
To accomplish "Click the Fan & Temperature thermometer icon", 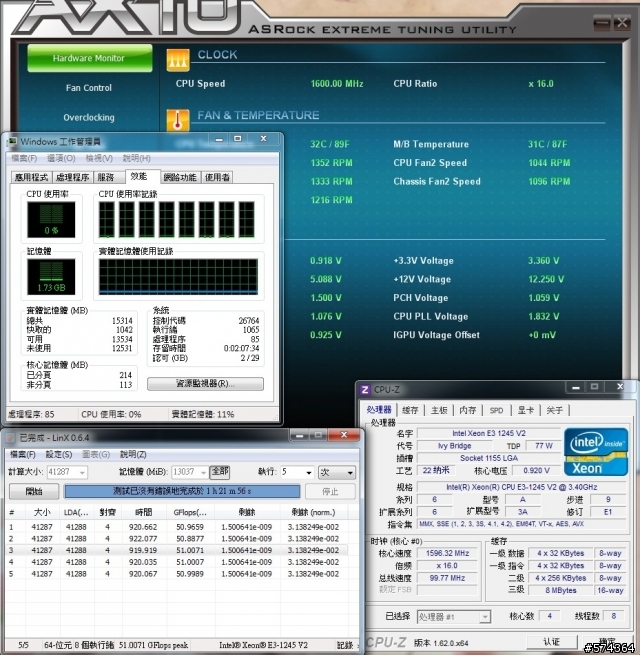I will (178, 120).
